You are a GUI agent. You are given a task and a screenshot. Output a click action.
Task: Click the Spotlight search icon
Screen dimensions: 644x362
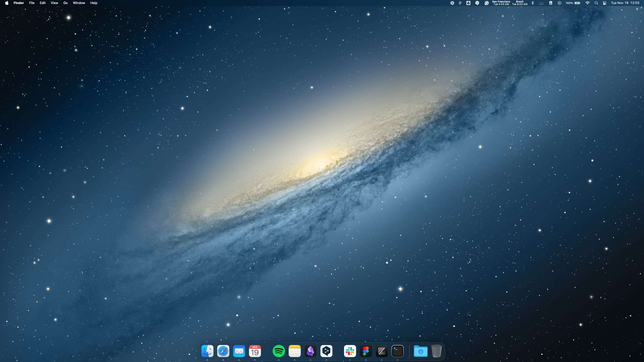(x=596, y=3)
